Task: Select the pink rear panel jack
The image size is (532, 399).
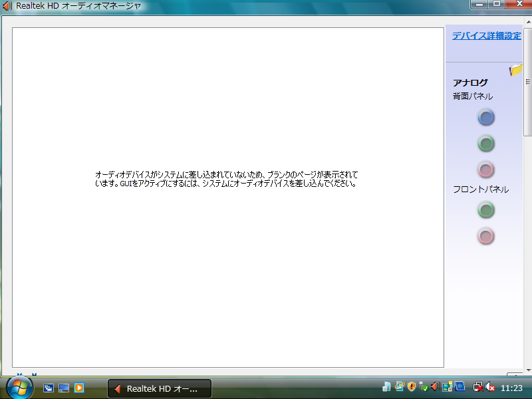Action: click(486, 170)
